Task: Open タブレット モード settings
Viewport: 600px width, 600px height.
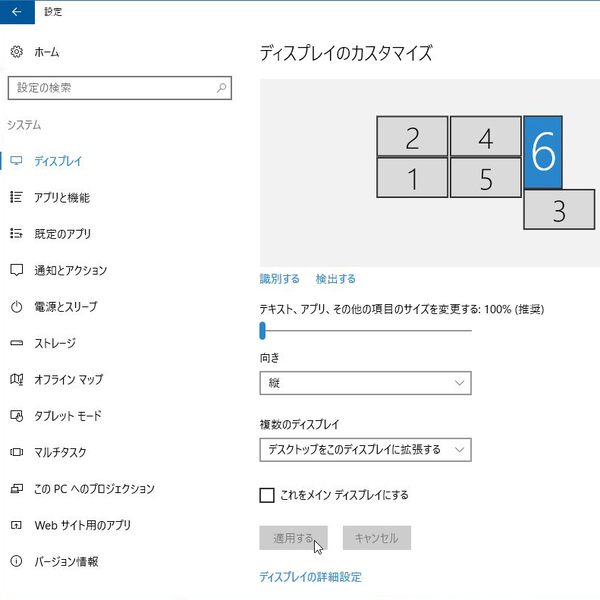Action: coord(68,416)
